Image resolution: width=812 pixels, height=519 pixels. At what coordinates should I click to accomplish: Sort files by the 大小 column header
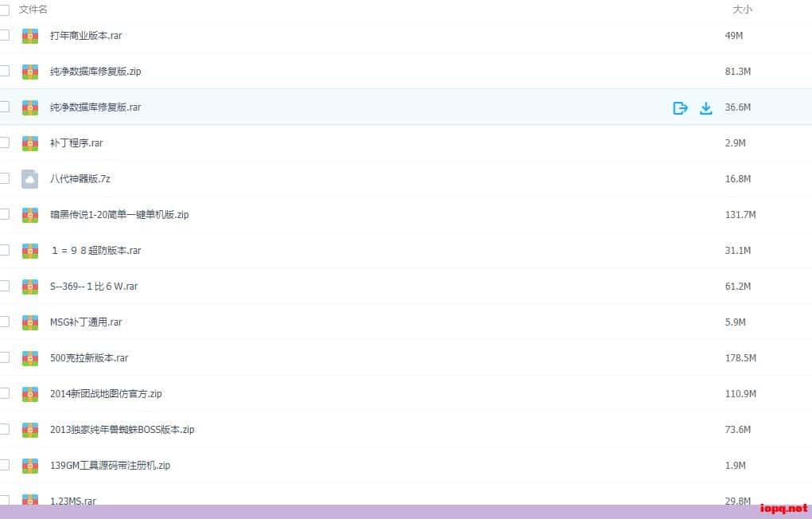click(x=741, y=10)
